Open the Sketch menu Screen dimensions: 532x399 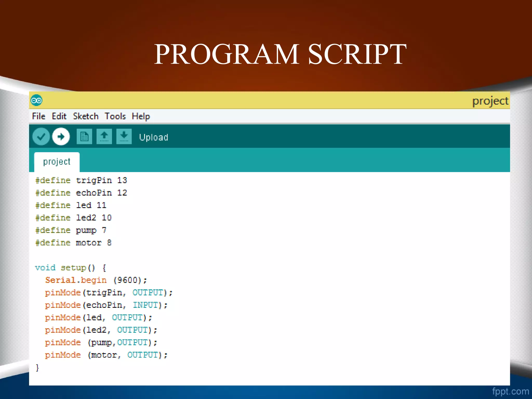click(x=86, y=116)
